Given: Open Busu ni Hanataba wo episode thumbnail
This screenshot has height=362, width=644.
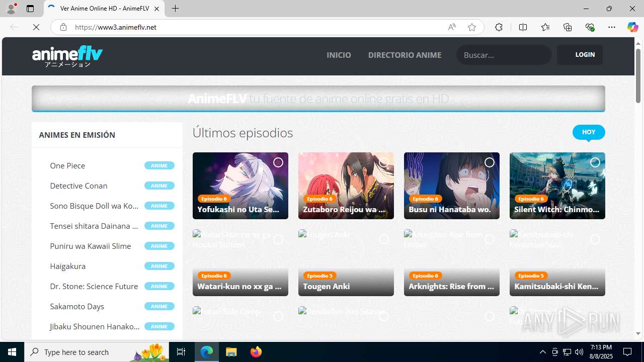Looking at the screenshot, I should point(452,186).
